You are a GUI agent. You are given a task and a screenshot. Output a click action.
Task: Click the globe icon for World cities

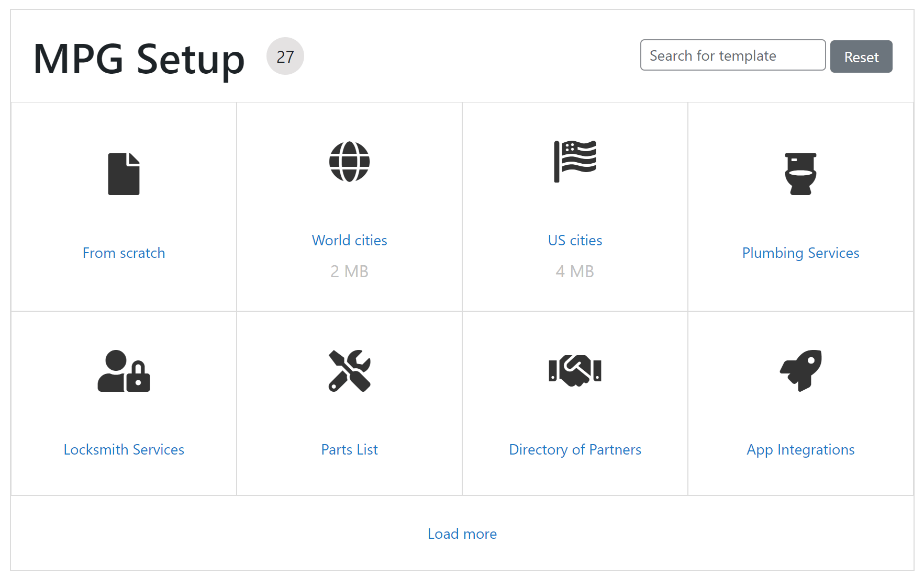pyautogui.click(x=349, y=162)
